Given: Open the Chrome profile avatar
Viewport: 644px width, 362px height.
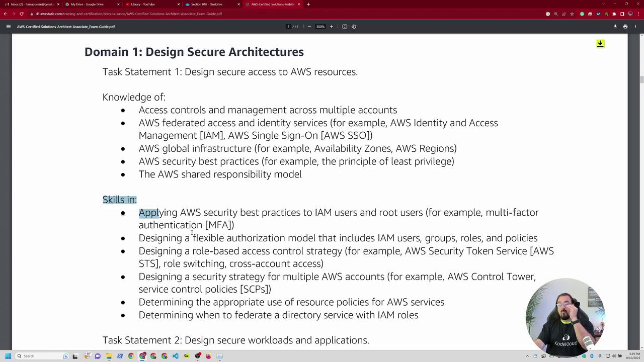Looking at the screenshot, I should (x=630, y=14).
